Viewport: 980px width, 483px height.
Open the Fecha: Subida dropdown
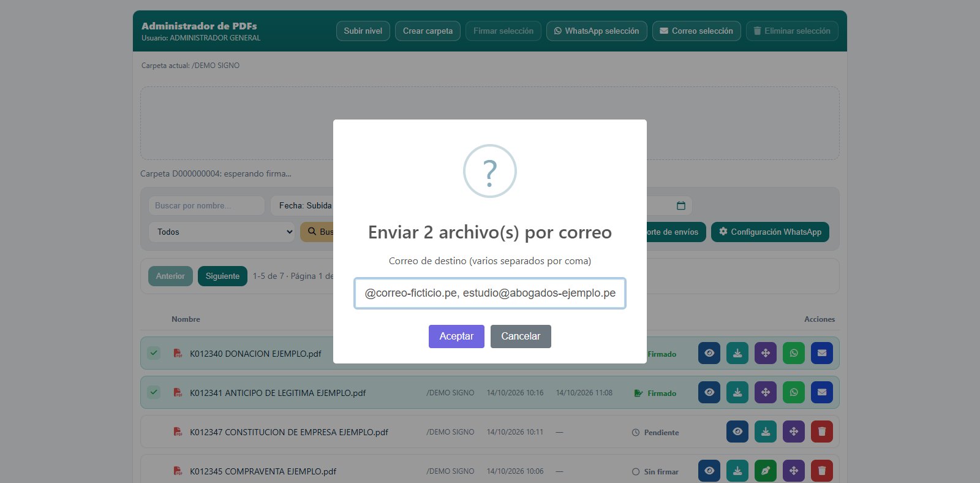pyautogui.click(x=303, y=205)
